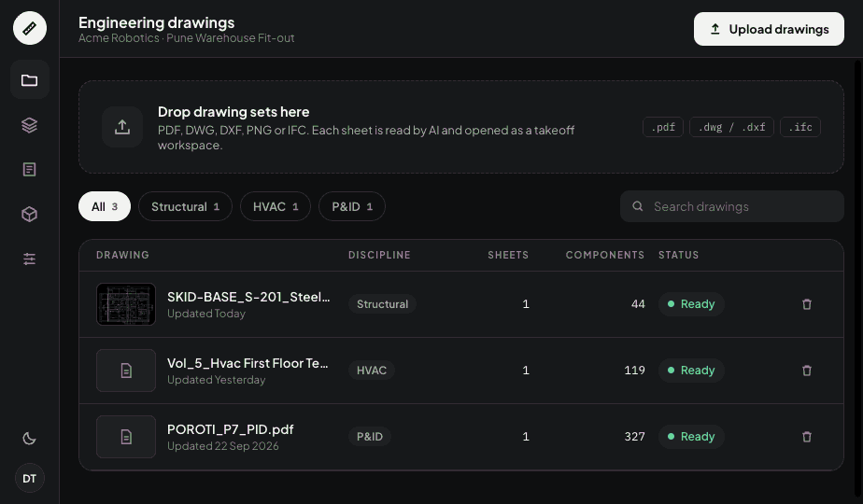The width and height of the screenshot is (863, 504).
Task: Open the POROTI_P7_PID.pdf drawing name
Action: click(231, 429)
